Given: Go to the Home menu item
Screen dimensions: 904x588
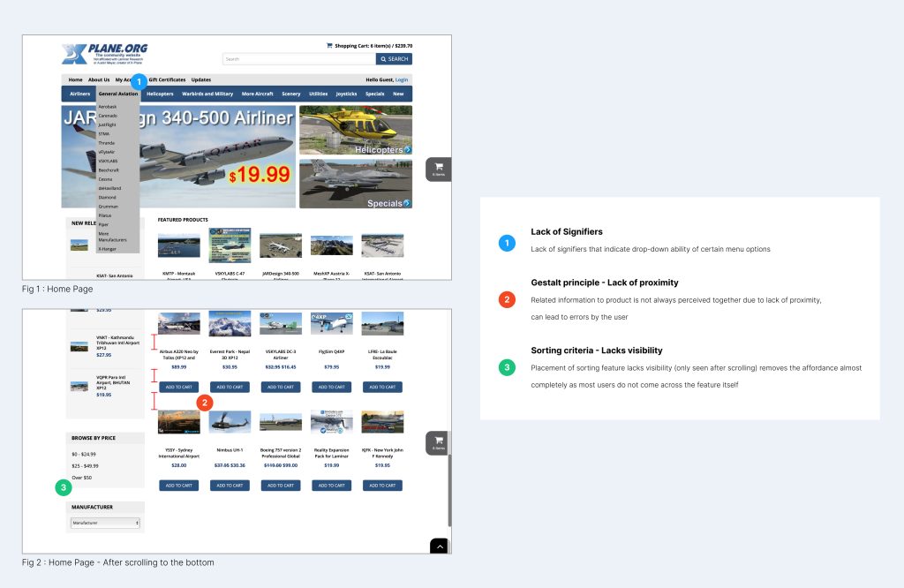Looking at the screenshot, I should (x=76, y=80).
